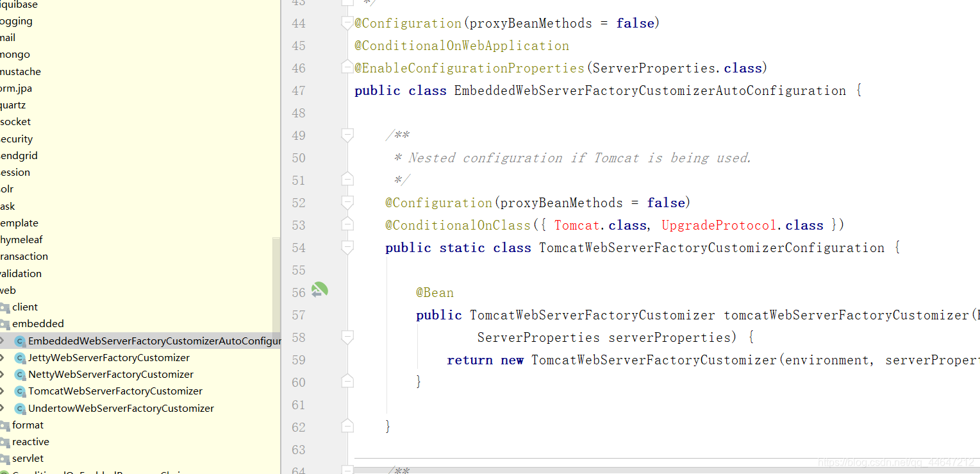Image resolution: width=980 pixels, height=474 pixels.
Task: Click gutter line number 59
Action: (299, 360)
